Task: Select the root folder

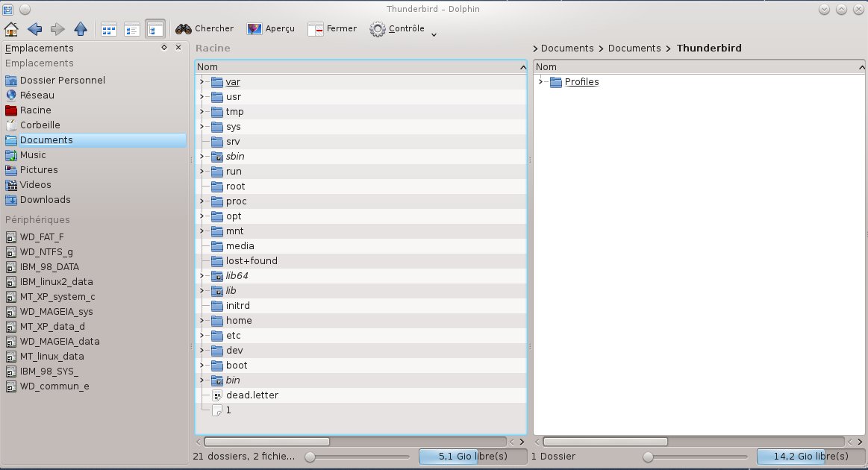Action: coord(228,187)
